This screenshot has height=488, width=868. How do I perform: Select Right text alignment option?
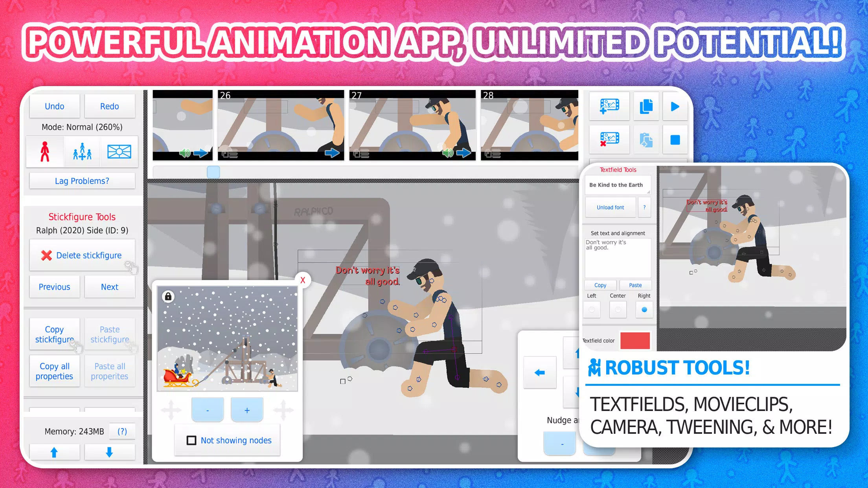644,309
